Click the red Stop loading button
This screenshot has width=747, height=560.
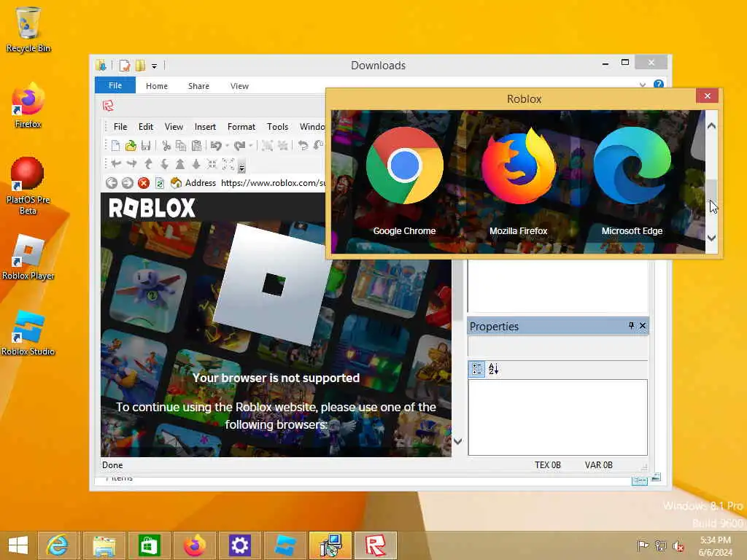click(x=144, y=183)
